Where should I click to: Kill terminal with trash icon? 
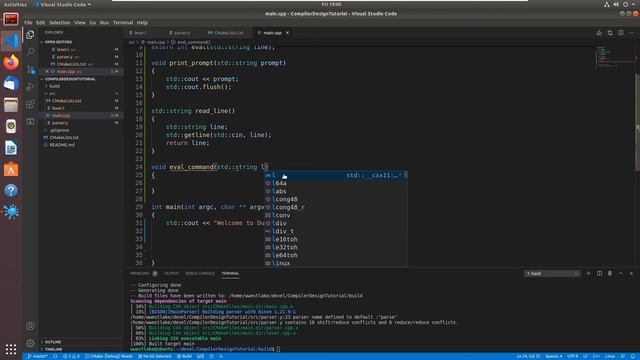tap(610, 273)
